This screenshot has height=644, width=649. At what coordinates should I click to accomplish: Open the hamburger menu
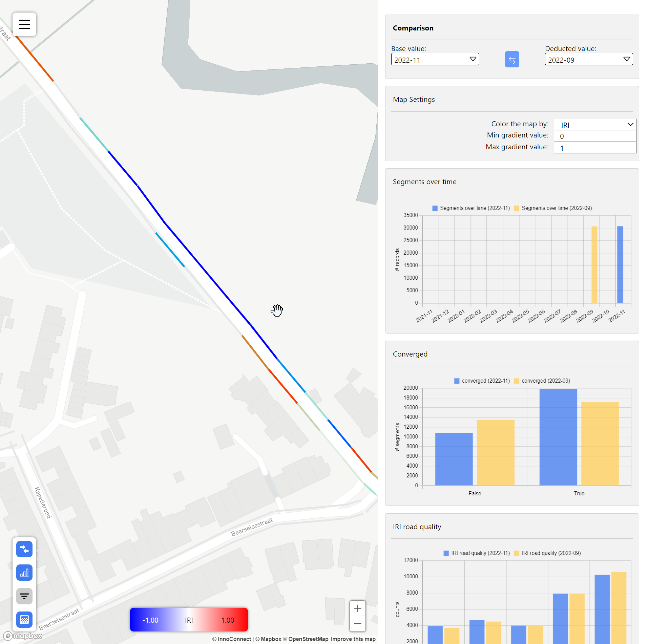(24, 24)
